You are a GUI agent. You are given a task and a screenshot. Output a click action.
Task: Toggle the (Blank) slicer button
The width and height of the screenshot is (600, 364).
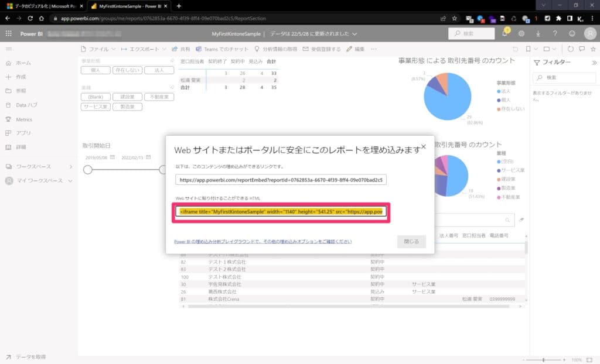[x=96, y=97]
